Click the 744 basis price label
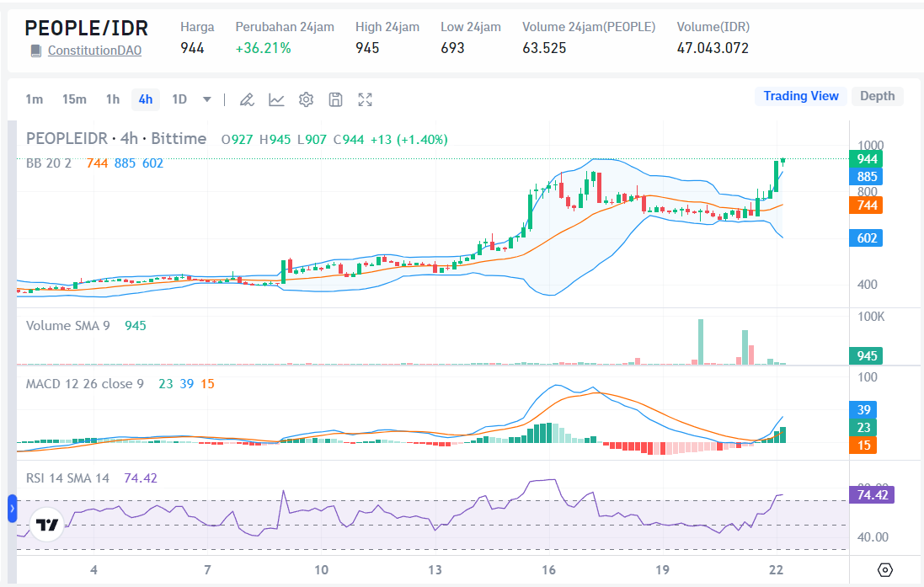The height and width of the screenshot is (587, 924). [x=866, y=205]
